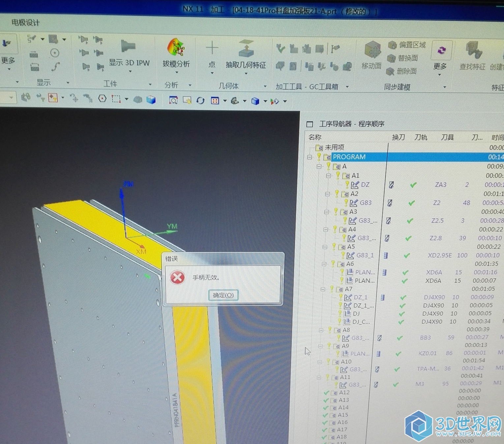The image size is (504, 444).
Task: Click the Extract Geometry (抽取几何特征) icon
Action: pyautogui.click(x=246, y=48)
